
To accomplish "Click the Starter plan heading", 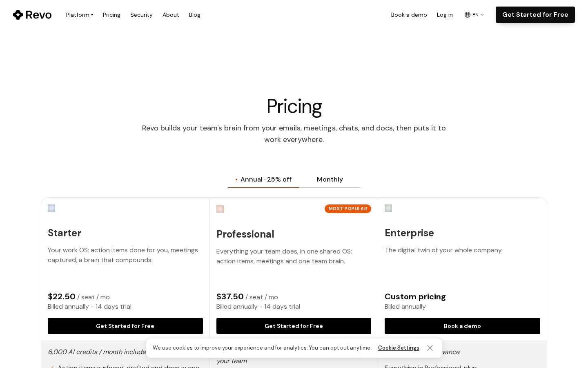I will pos(65,233).
